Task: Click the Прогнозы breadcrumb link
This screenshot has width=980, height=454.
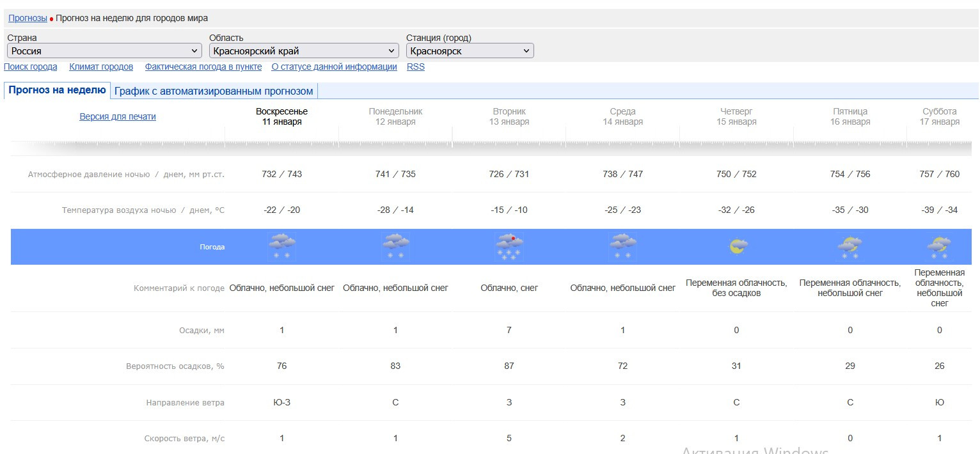Action: coord(28,18)
